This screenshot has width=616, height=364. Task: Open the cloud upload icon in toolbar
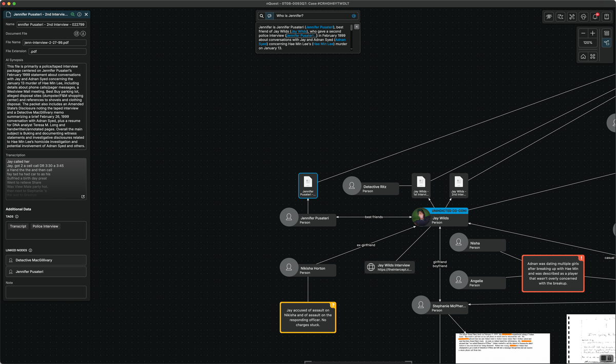pos(584,17)
